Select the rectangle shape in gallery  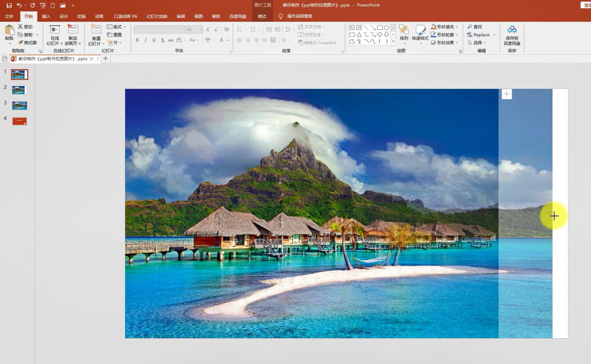point(380,27)
